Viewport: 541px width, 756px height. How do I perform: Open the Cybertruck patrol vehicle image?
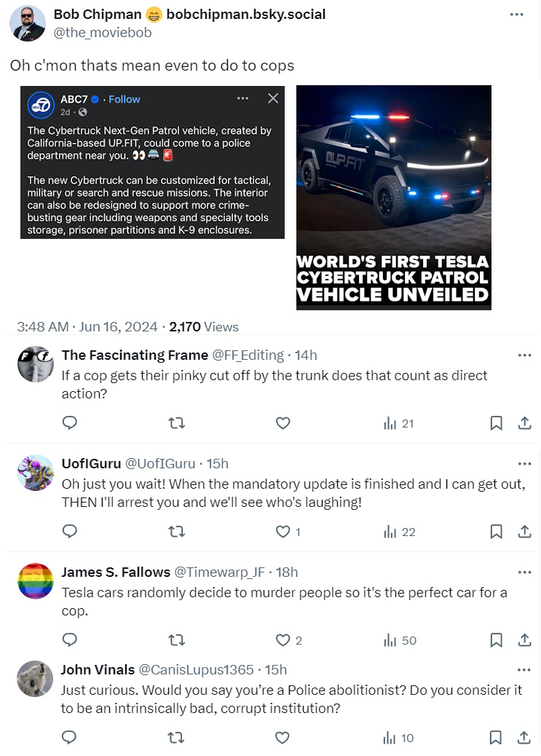tap(394, 197)
